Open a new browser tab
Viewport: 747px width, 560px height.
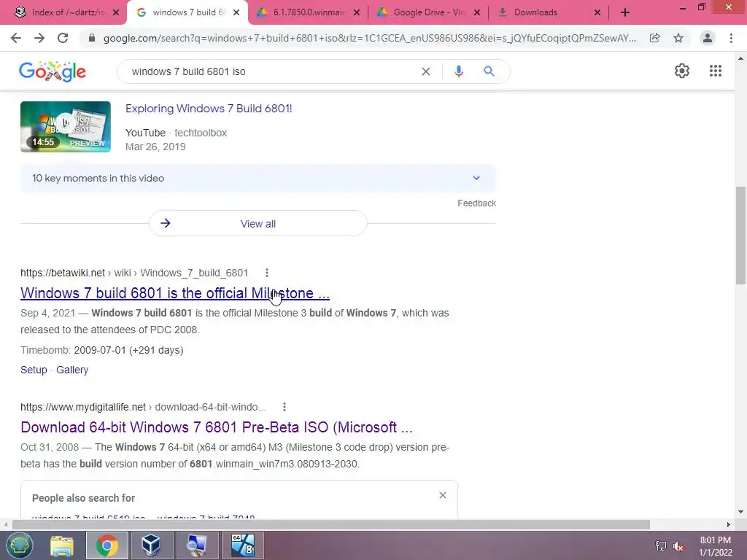(x=625, y=12)
